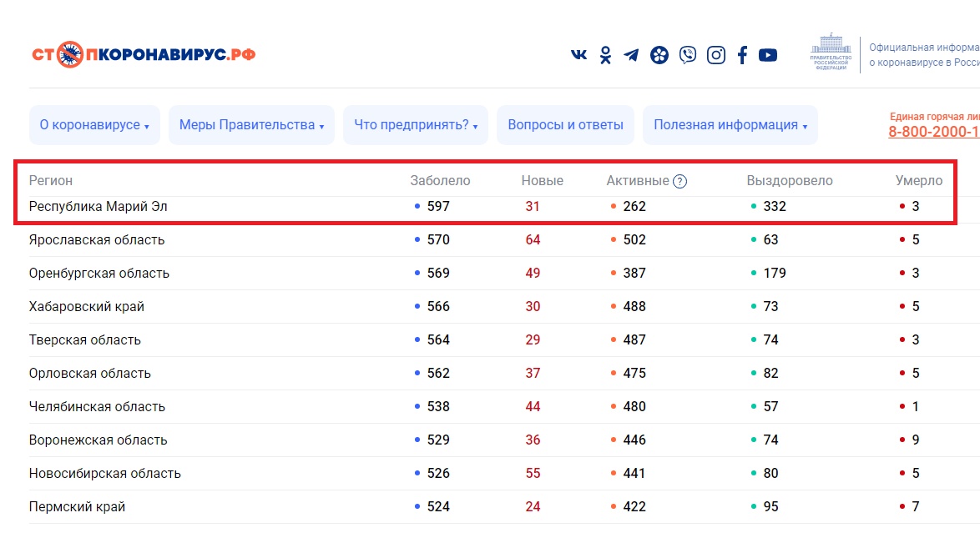This screenshot has height=553, width=980.
Task: Open the Вопросы и ответы menu item
Action: [566, 125]
